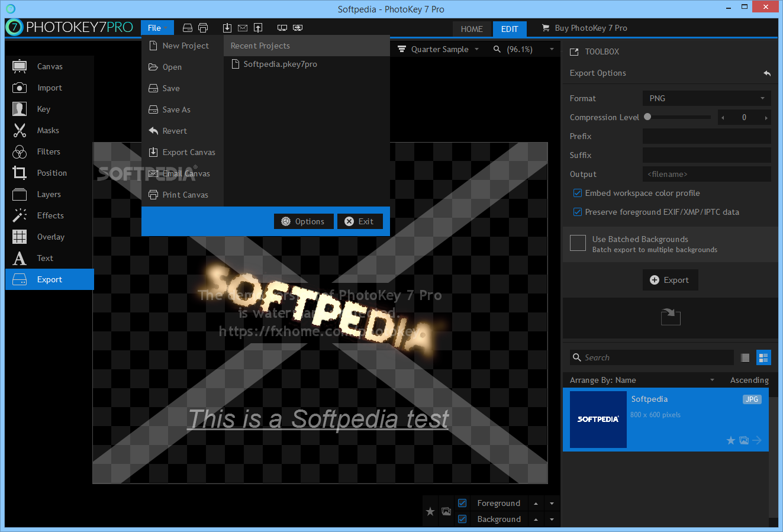
Task: Toggle Embed workspace color profile checkbox
Action: coord(578,193)
